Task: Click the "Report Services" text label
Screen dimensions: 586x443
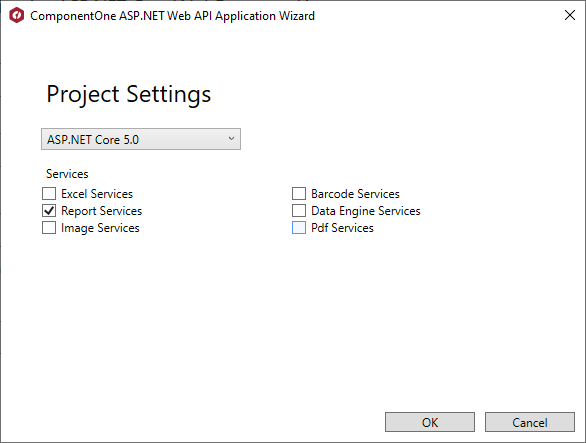Action: click(x=102, y=211)
